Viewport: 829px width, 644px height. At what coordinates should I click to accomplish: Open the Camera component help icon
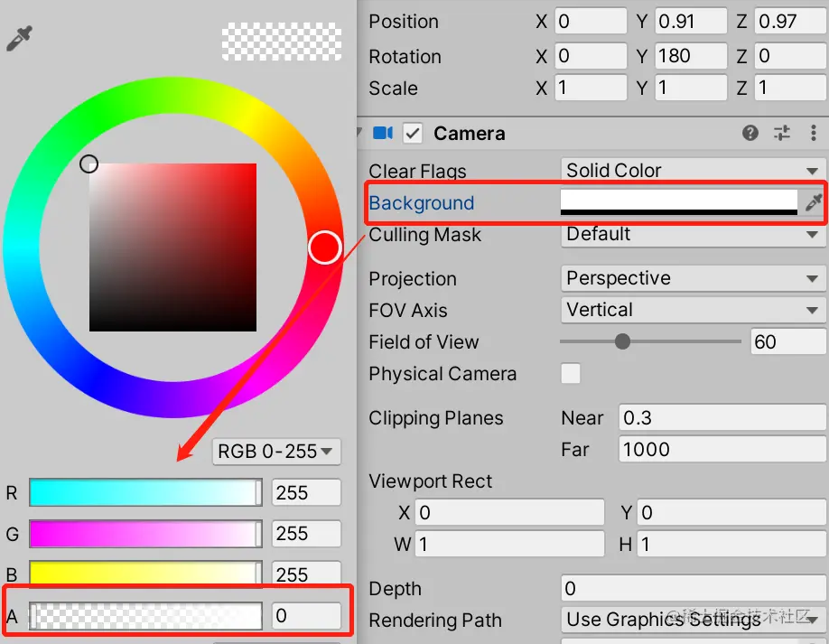point(750,133)
